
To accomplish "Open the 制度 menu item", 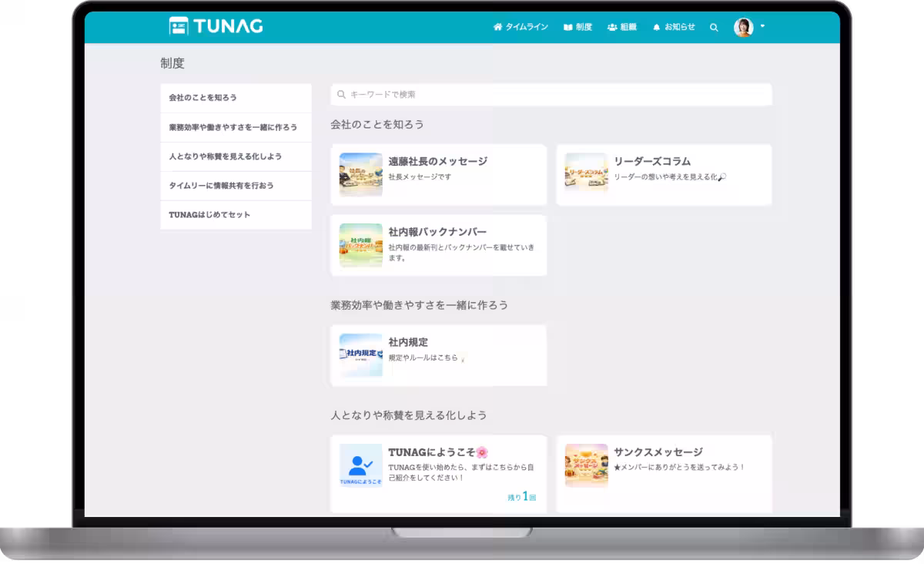I will point(577,27).
